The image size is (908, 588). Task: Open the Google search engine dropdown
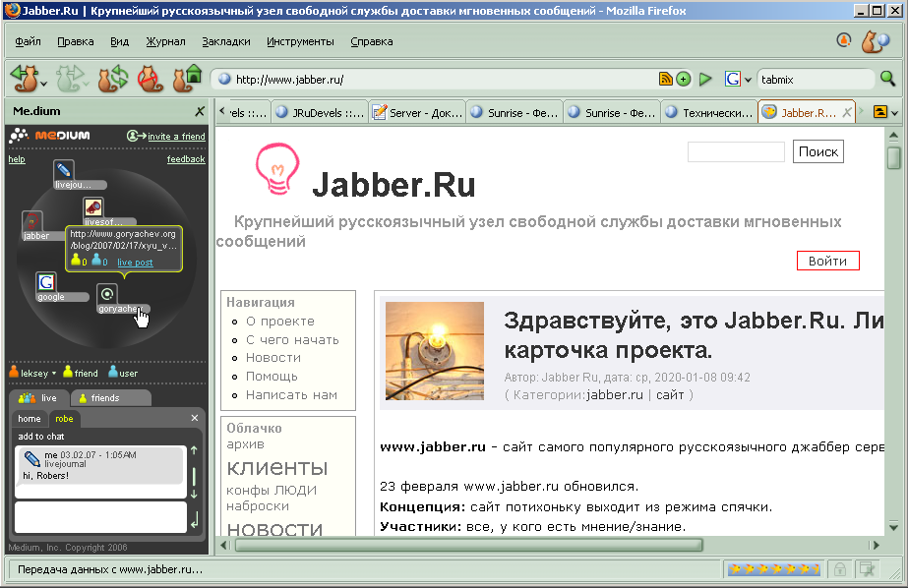pos(738,80)
